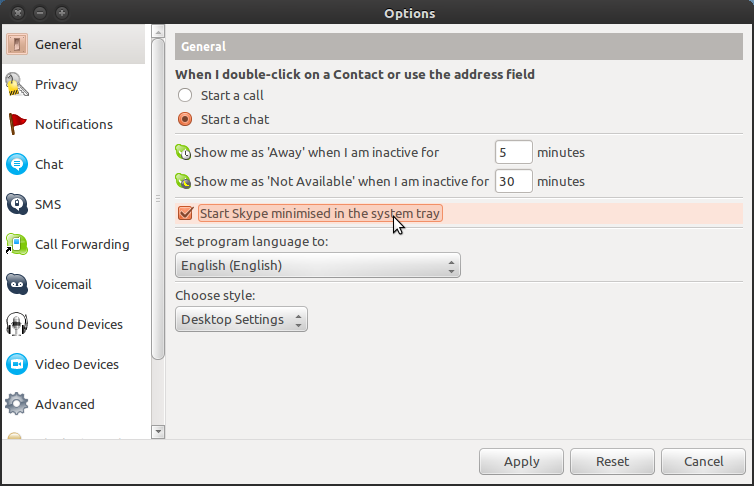Click the SMS phone icon
754x486 pixels.
click(x=17, y=205)
